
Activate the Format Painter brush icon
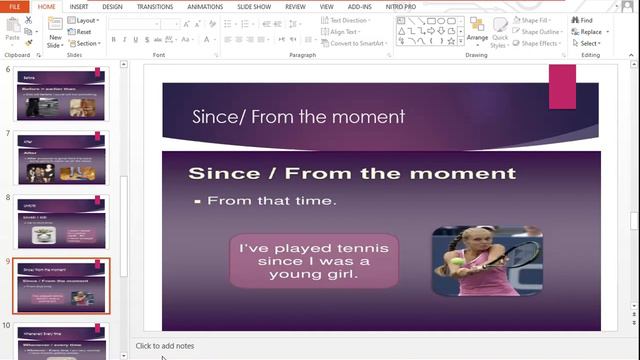tap(28, 43)
